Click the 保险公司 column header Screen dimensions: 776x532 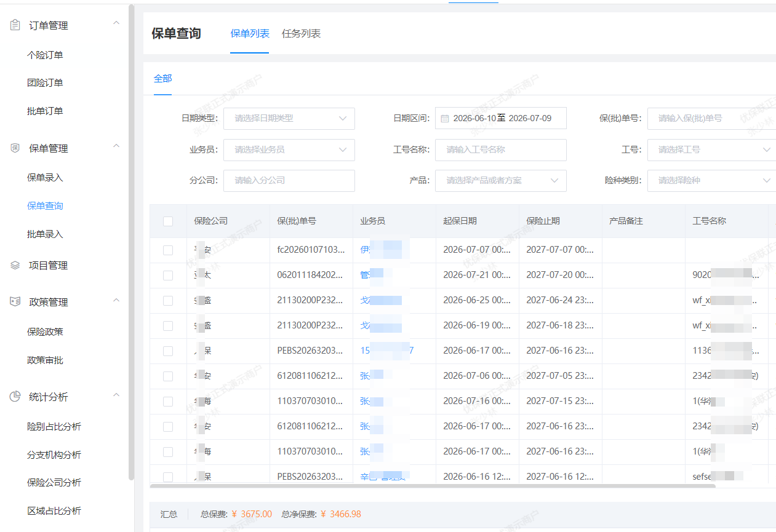tap(211, 221)
